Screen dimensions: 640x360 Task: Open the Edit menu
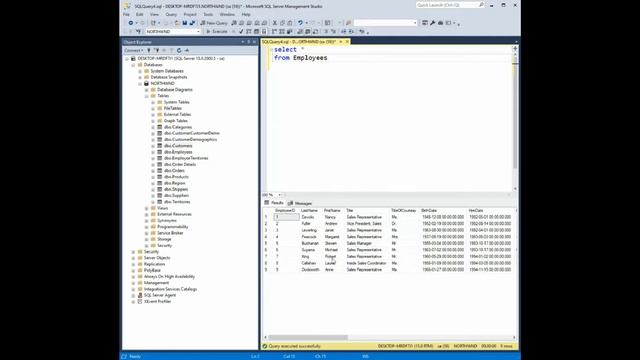pyautogui.click(x=140, y=14)
